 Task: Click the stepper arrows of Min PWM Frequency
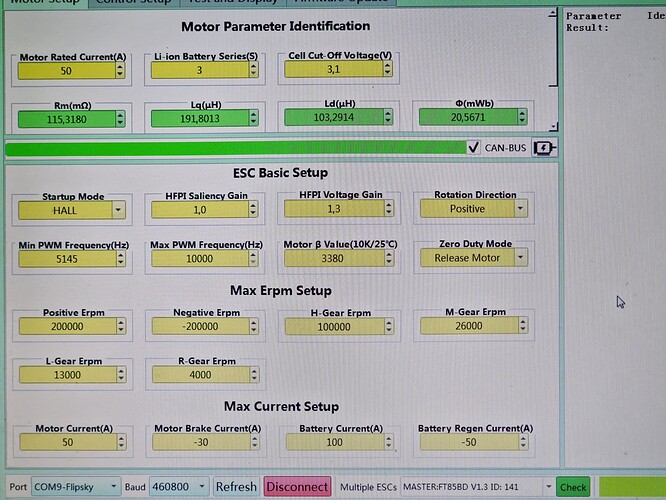coord(121,259)
